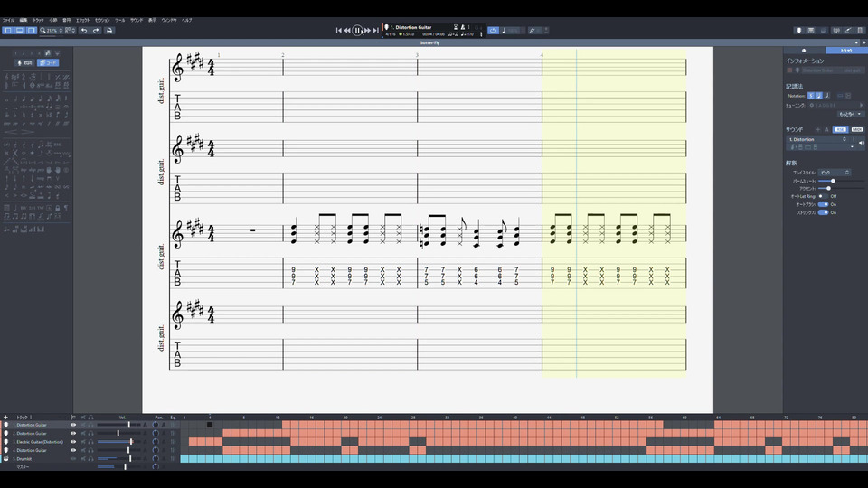Screen dimensions: 868x488
Task: Switch to the Song tab in inspector
Action: pos(805,51)
